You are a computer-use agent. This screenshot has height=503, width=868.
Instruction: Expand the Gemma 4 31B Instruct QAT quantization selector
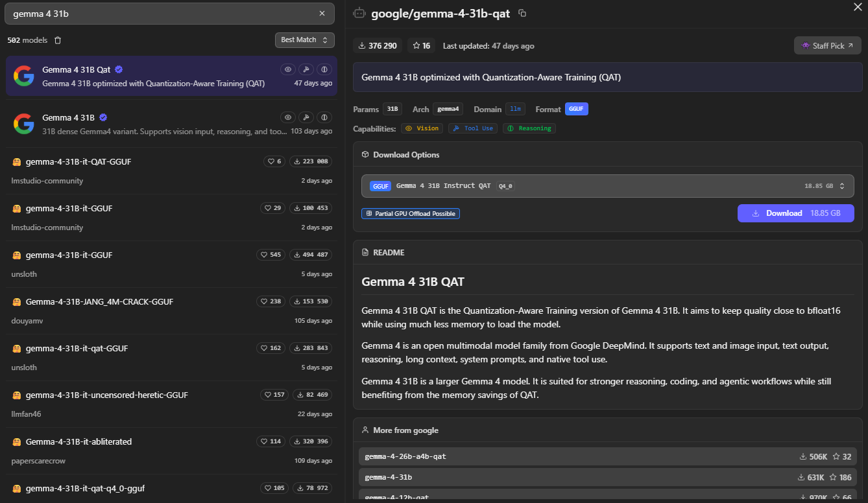(608, 186)
